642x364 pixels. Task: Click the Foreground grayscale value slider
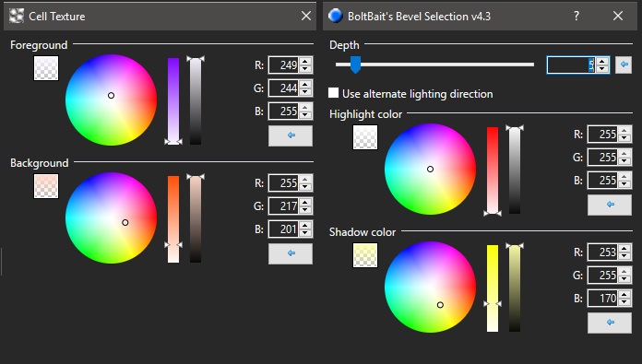(x=196, y=101)
